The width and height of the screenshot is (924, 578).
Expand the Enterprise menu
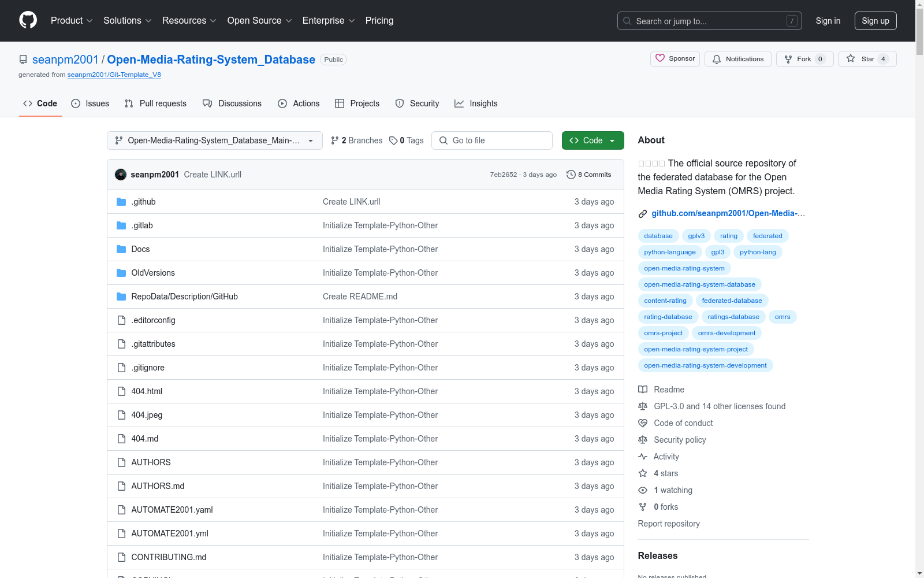pyautogui.click(x=329, y=20)
